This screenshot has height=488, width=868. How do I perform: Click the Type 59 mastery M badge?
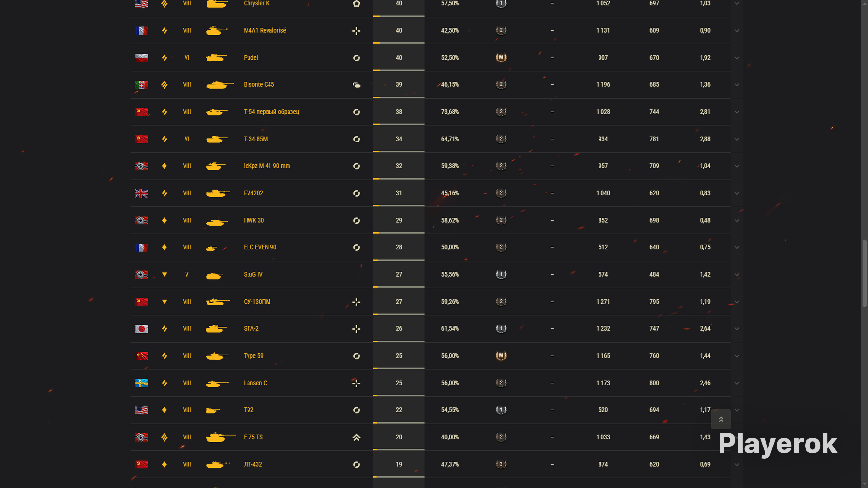pos(501,356)
